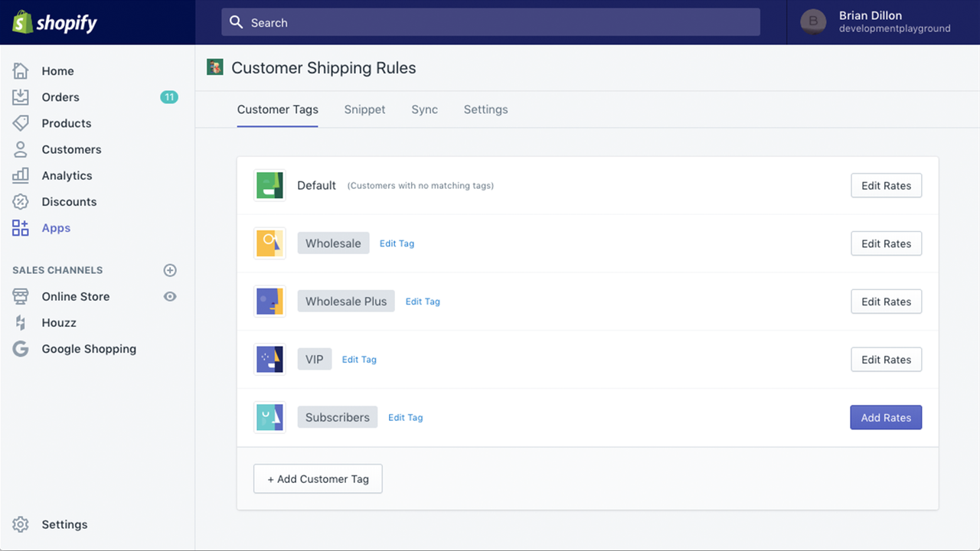Click Edit Tag link beside Subscribers
This screenshot has width=980, height=551.
(405, 418)
